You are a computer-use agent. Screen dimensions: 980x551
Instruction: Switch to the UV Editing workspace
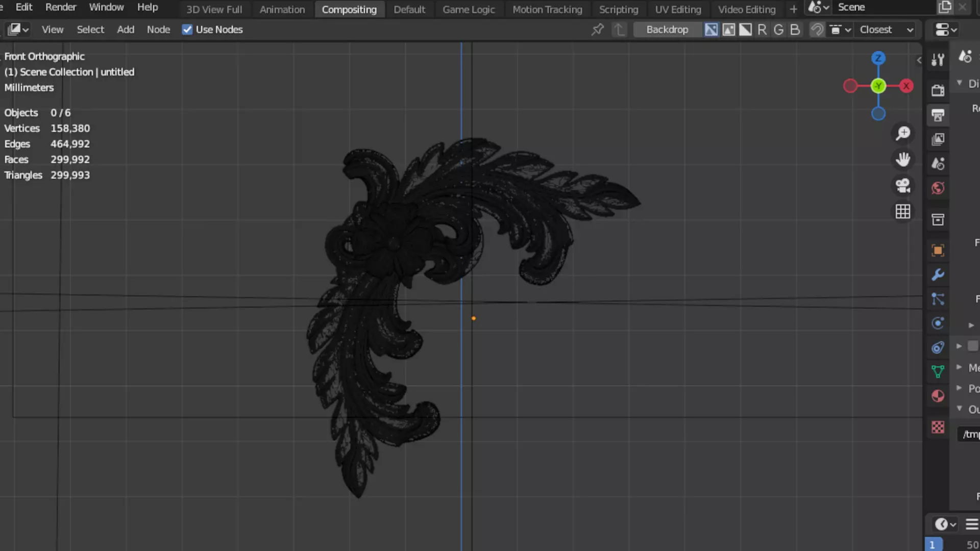(x=678, y=9)
